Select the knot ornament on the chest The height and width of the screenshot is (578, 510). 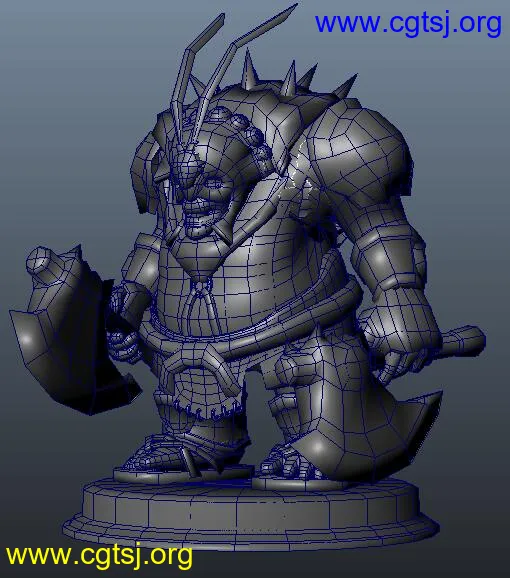[200, 286]
